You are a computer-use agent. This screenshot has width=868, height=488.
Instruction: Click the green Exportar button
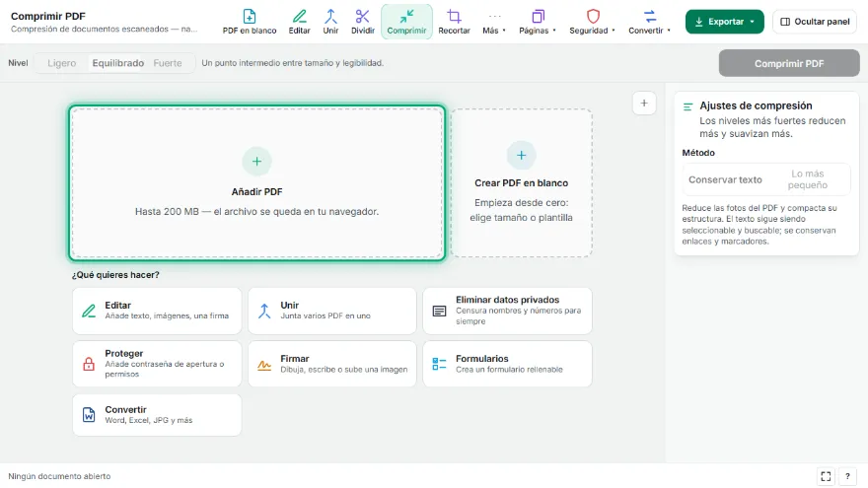click(x=724, y=22)
